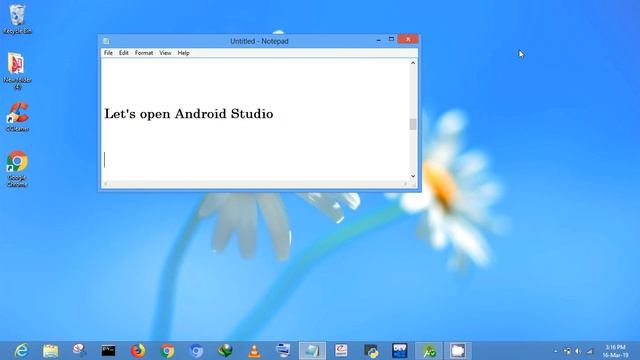Close the Notepad window
Screen dimensions: 640x360
click(x=408, y=39)
